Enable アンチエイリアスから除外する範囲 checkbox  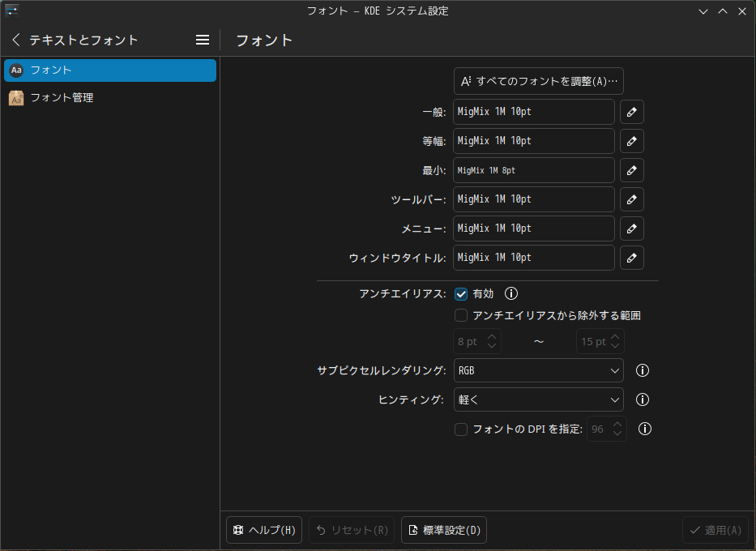pos(461,315)
